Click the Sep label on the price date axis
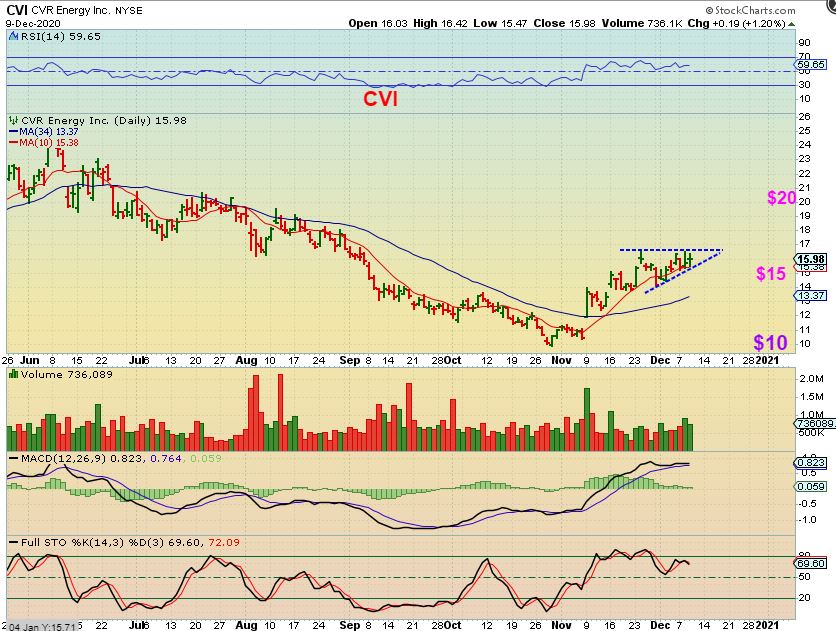The image size is (836, 631). [x=350, y=360]
